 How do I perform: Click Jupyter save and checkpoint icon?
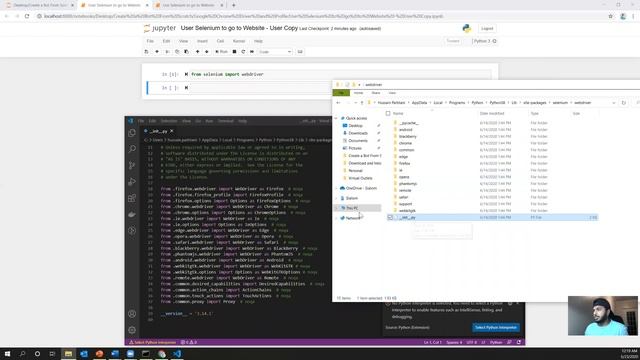147,52
